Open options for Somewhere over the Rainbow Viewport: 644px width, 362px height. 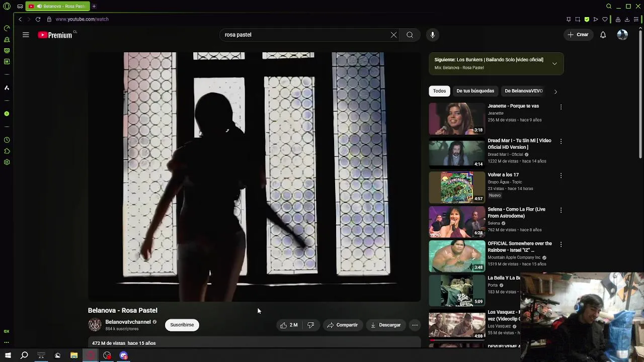tap(561, 244)
